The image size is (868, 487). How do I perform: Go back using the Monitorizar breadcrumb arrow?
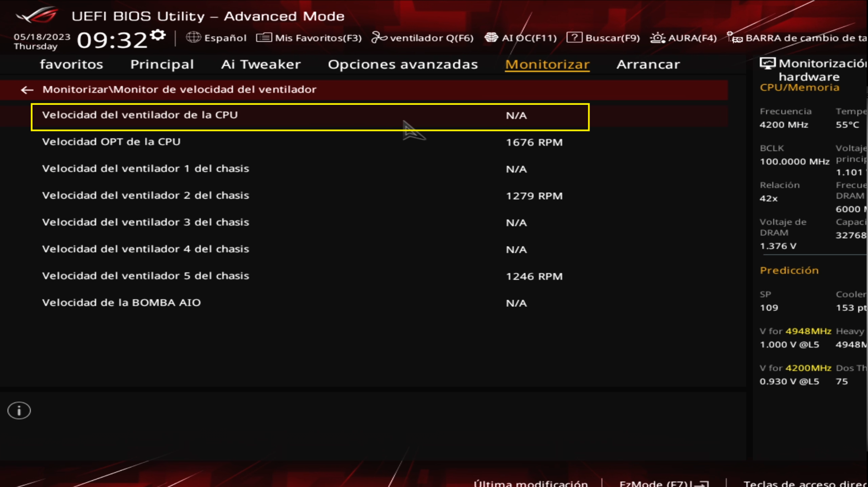(27, 89)
